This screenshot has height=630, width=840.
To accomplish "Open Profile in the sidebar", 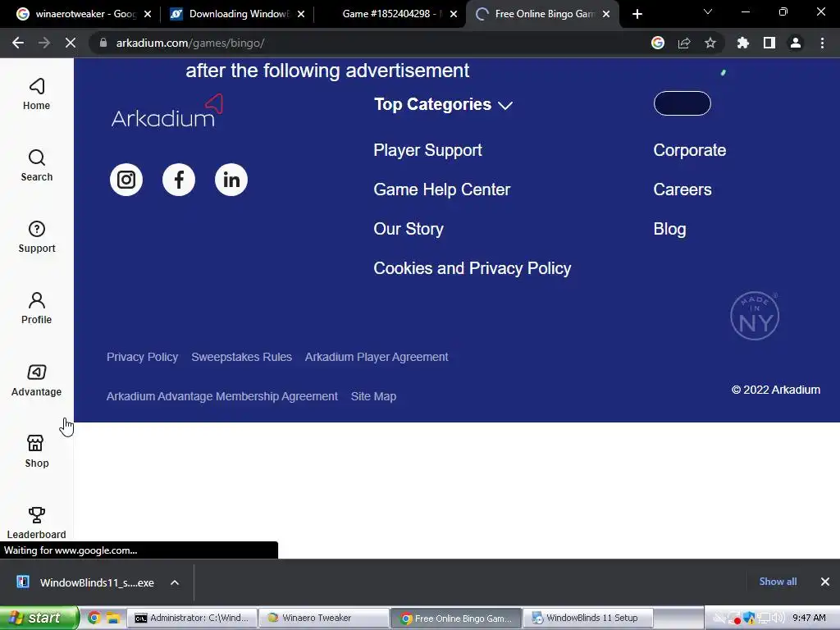I will coord(36,308).
